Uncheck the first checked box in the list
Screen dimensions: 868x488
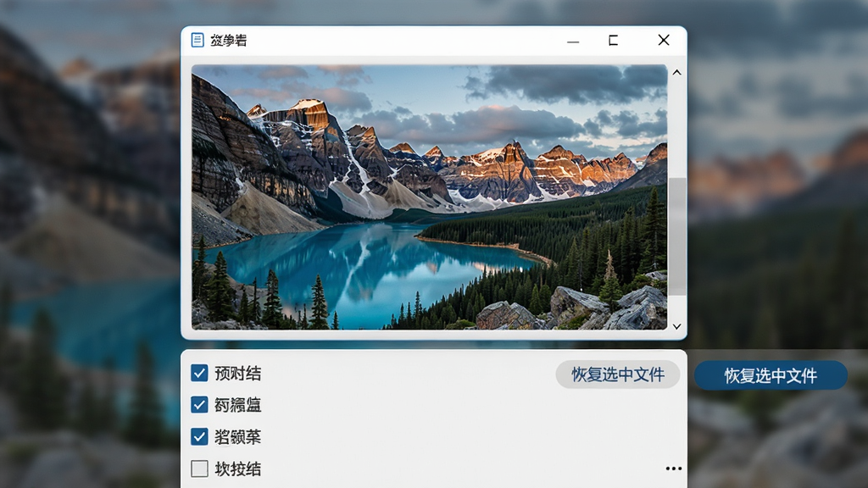click(x=199, y=373)
